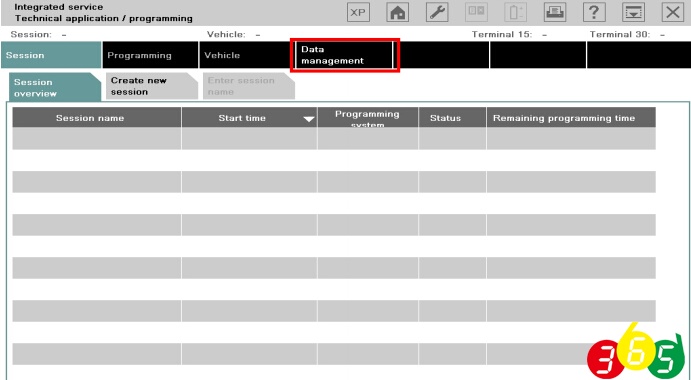This screenshot has height=380, width=691.
Task: Click 'Terminal 30:' status label
Action: click(x=620, y=34)
